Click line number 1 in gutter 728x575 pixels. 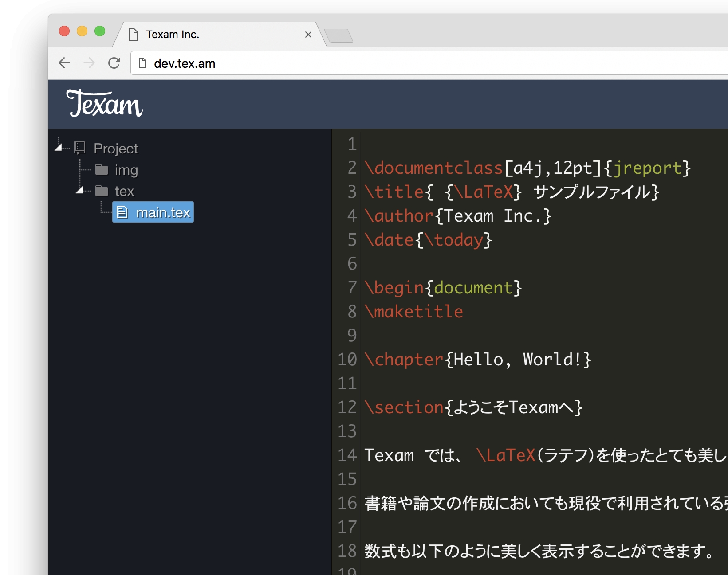tap(352, 144)
